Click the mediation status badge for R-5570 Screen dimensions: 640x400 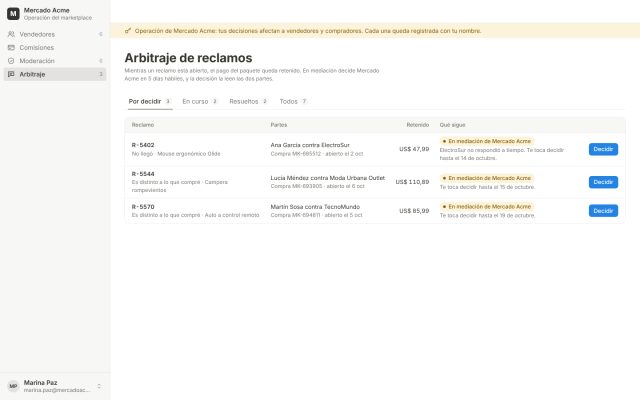[487, 207]
